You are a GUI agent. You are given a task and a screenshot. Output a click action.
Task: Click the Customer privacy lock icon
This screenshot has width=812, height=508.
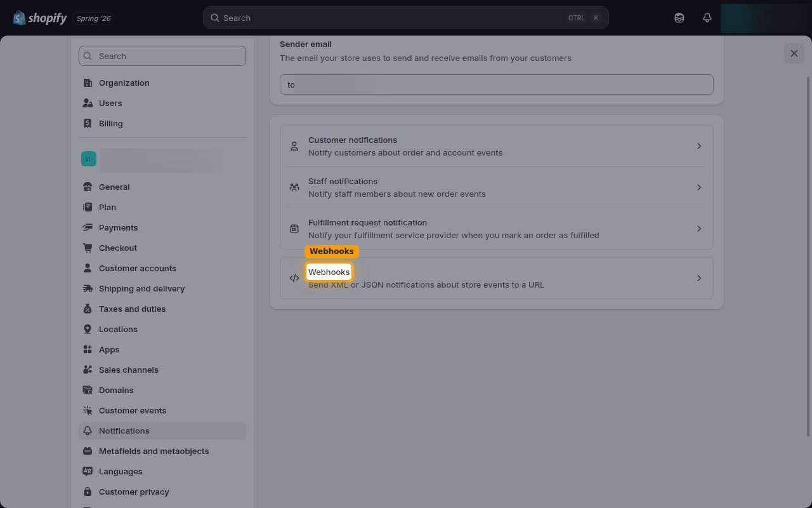tap(88, 491)
